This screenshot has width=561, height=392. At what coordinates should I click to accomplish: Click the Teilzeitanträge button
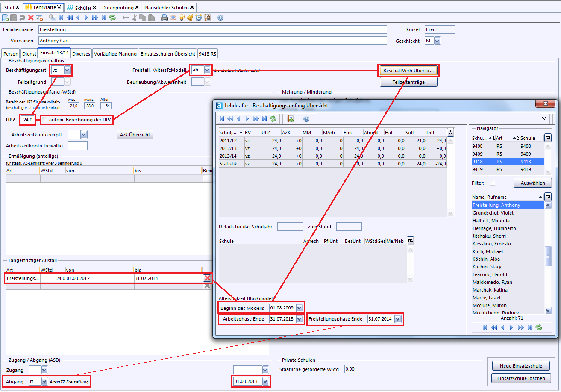point(408,82)
